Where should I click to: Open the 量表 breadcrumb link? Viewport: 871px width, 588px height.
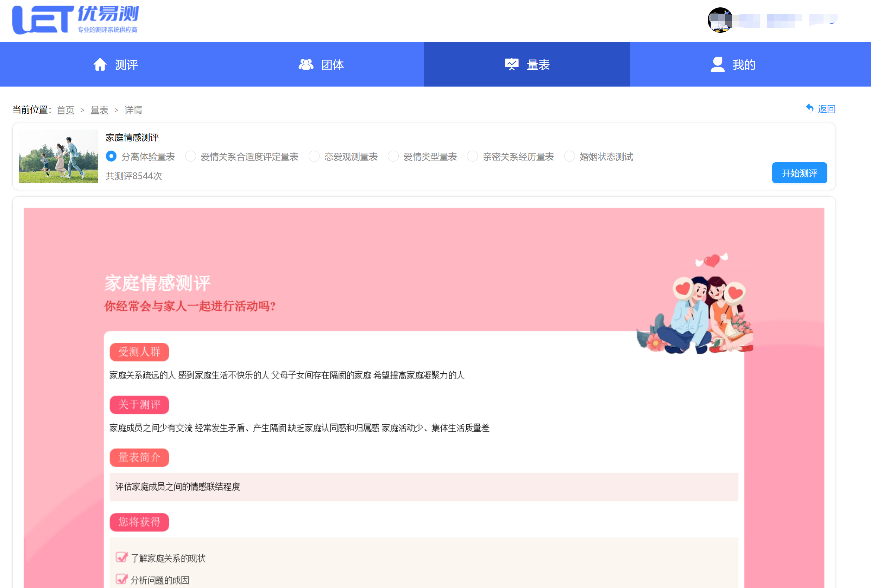pyautogui.click(x=99, y=110)
